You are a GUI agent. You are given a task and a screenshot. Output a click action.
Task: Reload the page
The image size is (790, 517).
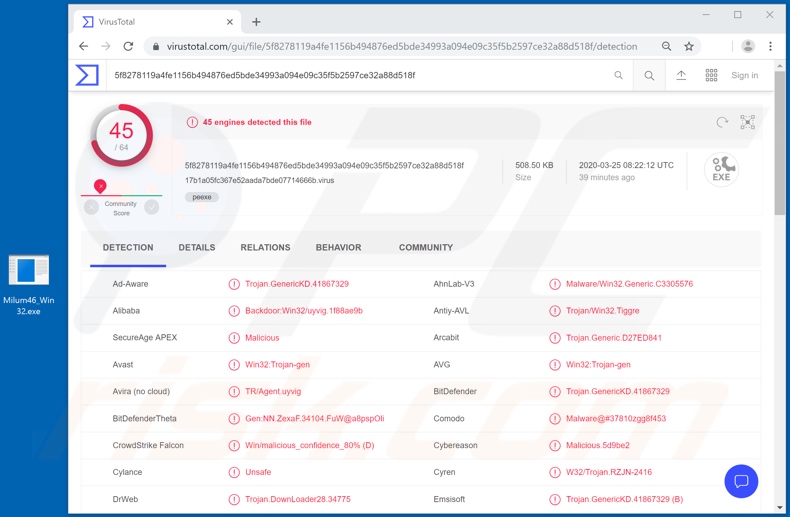[128, 46]
